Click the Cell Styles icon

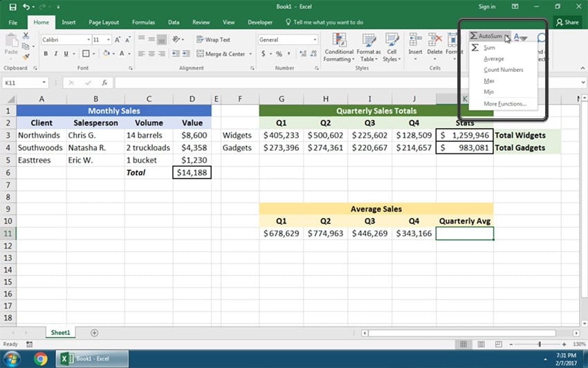[x=392, y=41]
